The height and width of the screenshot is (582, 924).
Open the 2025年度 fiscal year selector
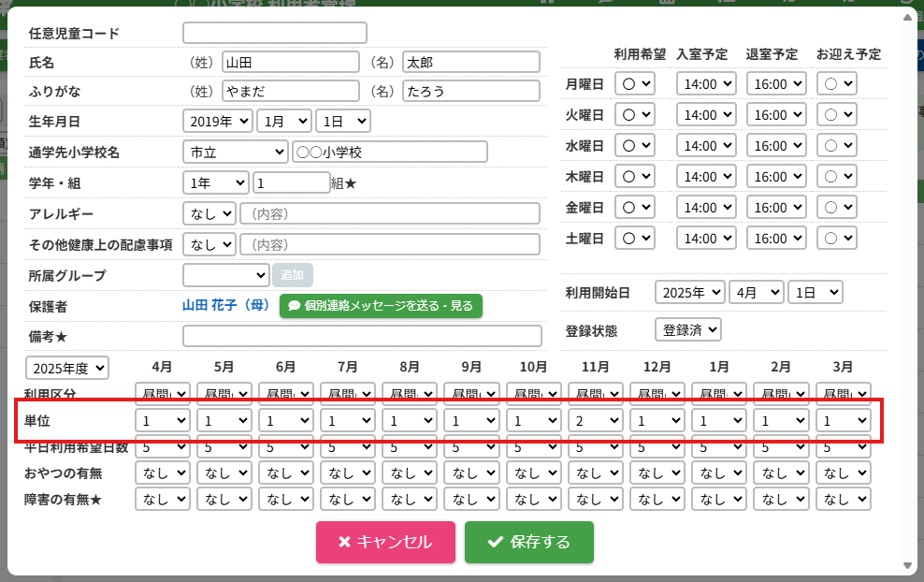(67, 369)
